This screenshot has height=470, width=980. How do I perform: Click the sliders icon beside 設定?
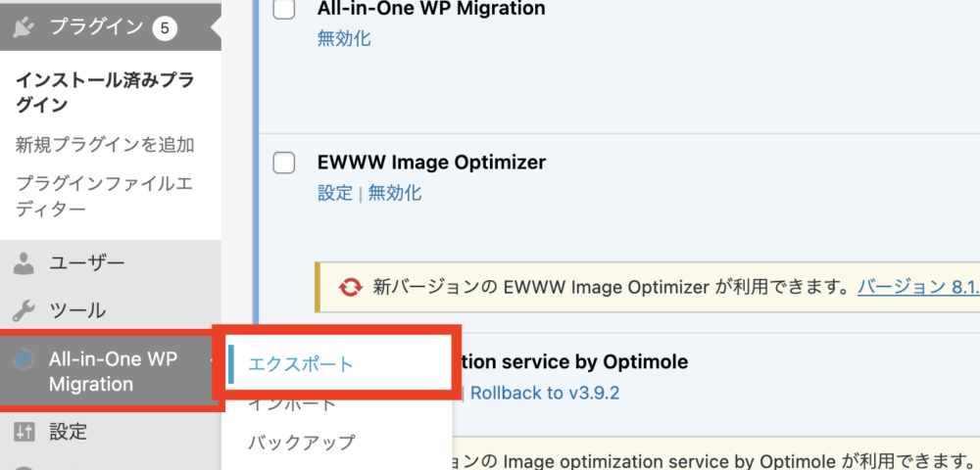point(24,431)
